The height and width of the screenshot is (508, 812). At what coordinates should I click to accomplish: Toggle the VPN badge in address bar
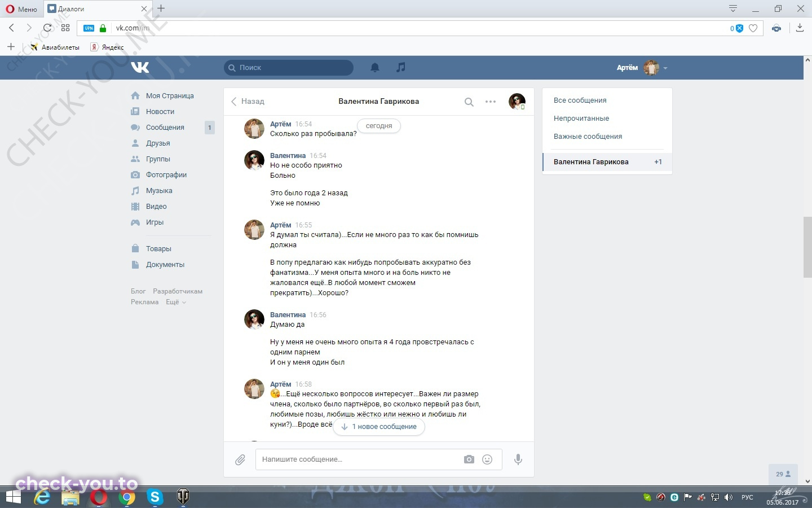click(x=89, y=28)
